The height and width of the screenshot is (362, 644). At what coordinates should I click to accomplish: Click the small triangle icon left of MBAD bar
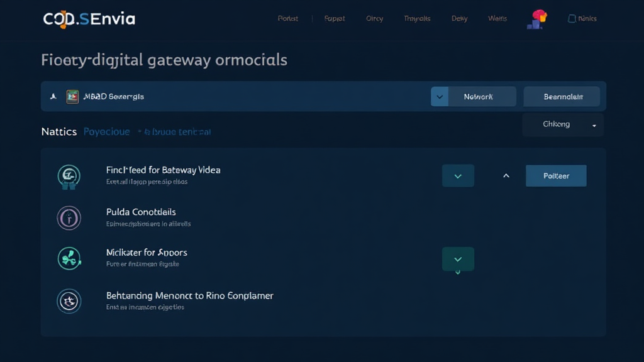(53, 97)
